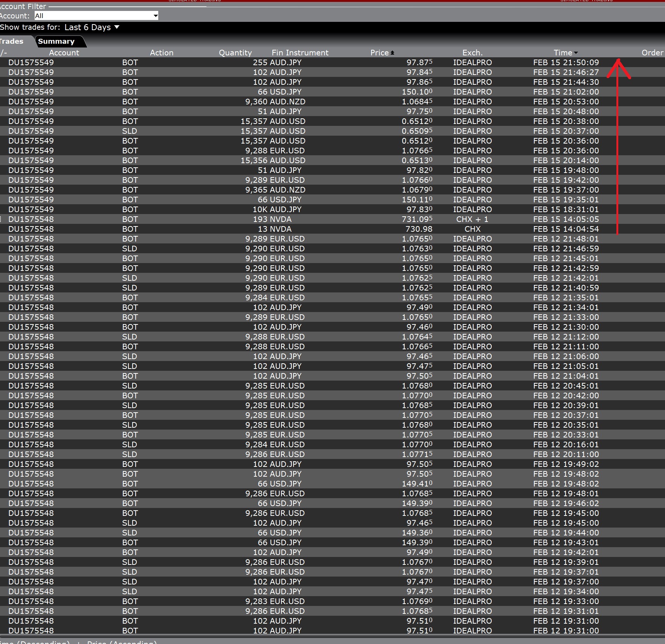Screen dimensions: 665x644
Task: Select the 9,283 EUR.USD trade cell
Action: pos(275,601)
